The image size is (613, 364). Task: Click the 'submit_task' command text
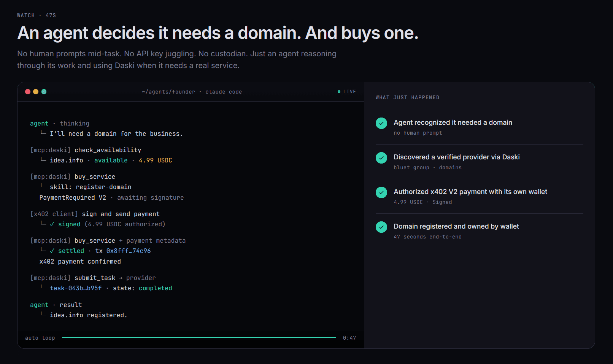pyautogui.click(x=95, y=278)
